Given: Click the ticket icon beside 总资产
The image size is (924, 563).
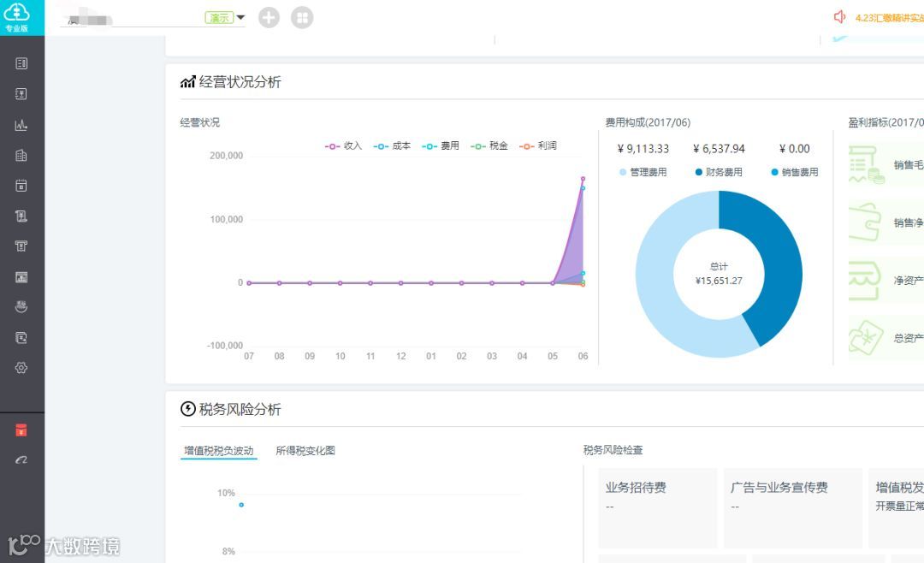Looking at the screenshot, I should [866, 338].
